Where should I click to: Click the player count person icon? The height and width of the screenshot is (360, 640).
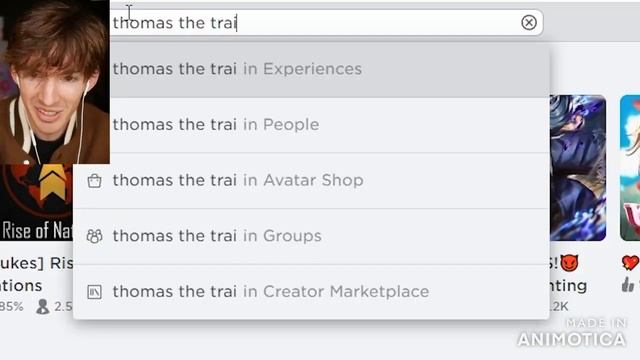[x=42, y=307]
